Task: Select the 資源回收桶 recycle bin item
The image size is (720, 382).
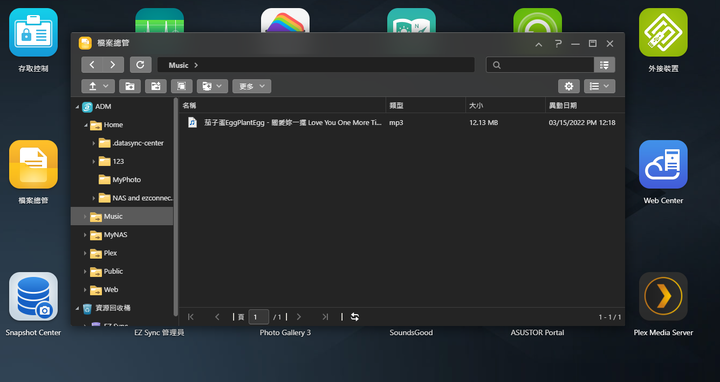Action: [x=112, y=308]
